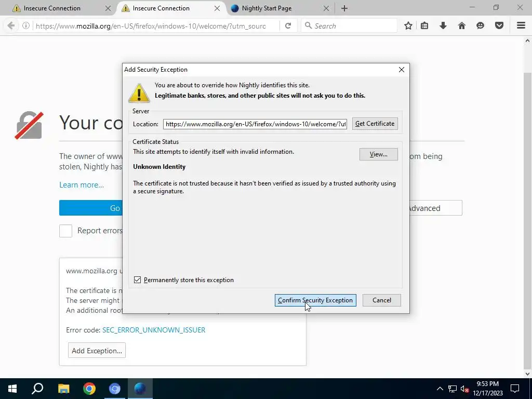Open the network status tray icon
The image size is (532, 399).
pyautogui.click(x=453, y=389)
